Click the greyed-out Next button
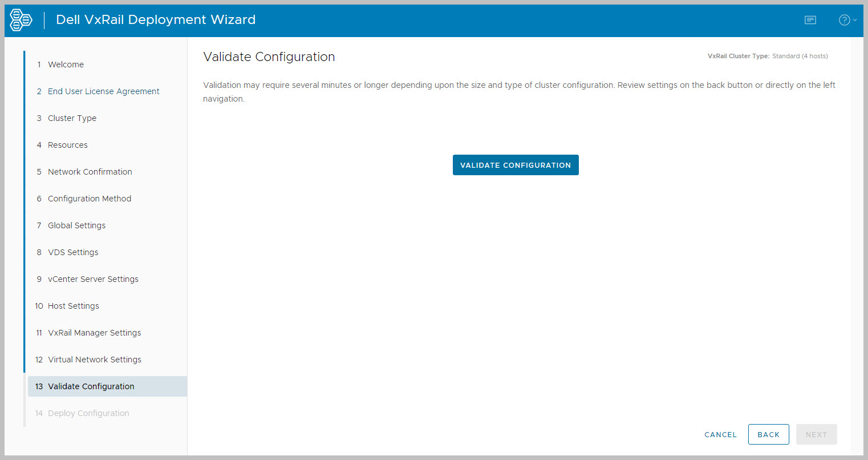Screen dimensions: 868x460 click(x=816, y=434)
